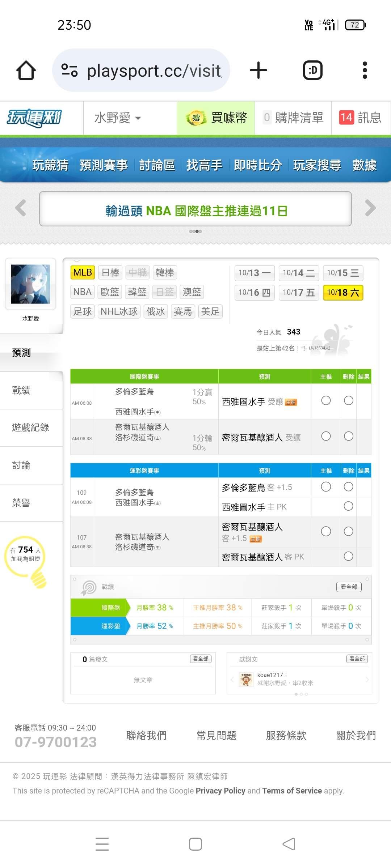The height and width of the screenshot is (868, 391).
Task: Open the 聯絡我們 footer link
Action: click(x=146, y=735)
